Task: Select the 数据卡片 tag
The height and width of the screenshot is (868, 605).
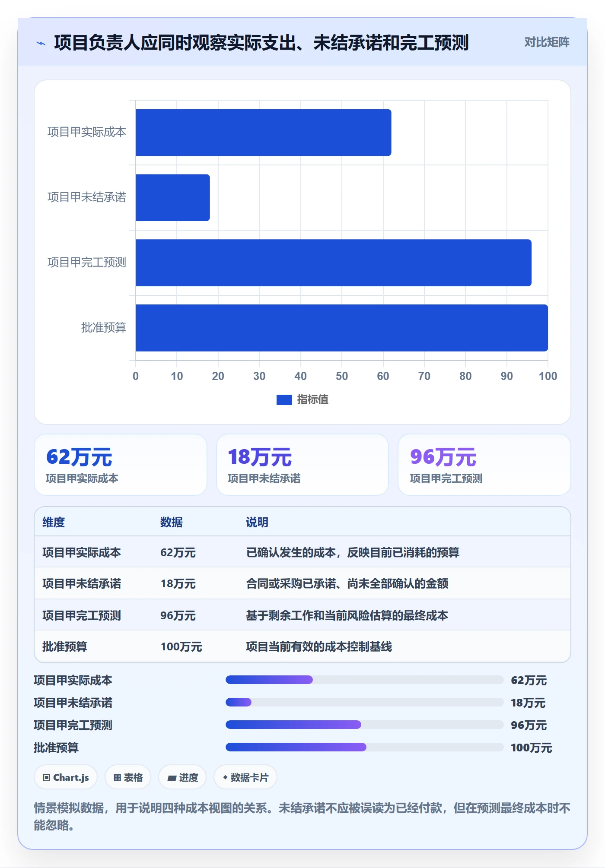Action: point(245,777)
